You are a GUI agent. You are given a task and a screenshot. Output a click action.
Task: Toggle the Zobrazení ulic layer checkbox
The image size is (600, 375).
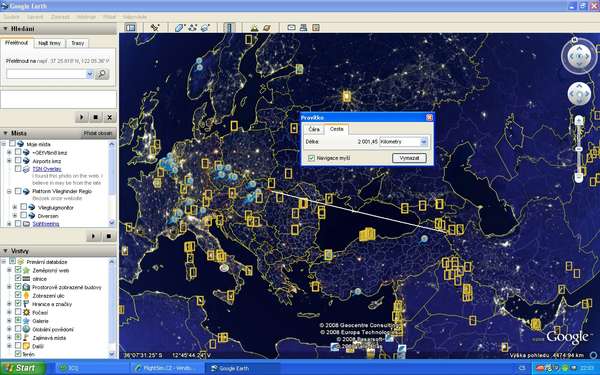tap(18, 295)
